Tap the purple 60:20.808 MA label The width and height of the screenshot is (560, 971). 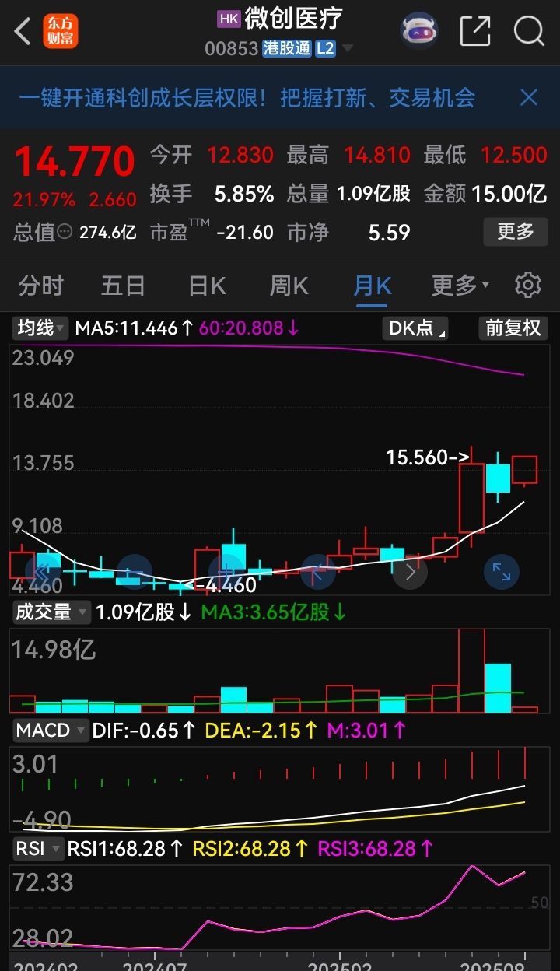249,328
